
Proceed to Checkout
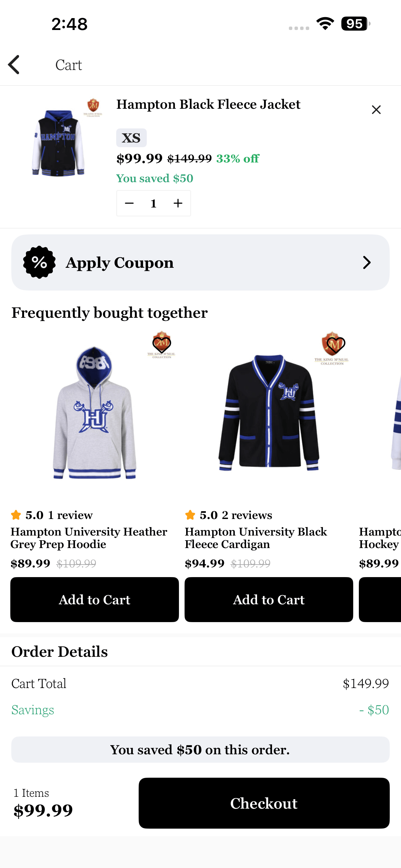(264, 803)
